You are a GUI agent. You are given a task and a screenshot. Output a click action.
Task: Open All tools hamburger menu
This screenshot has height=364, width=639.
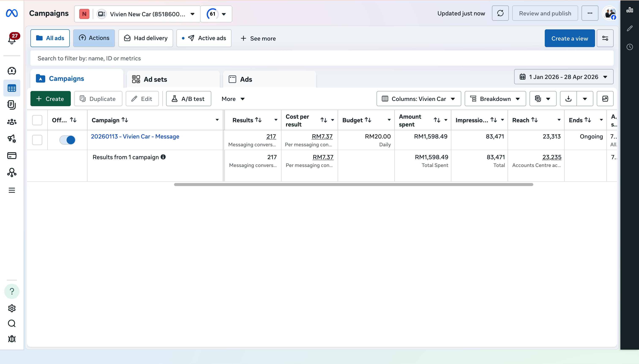click(x=12, y=190)
